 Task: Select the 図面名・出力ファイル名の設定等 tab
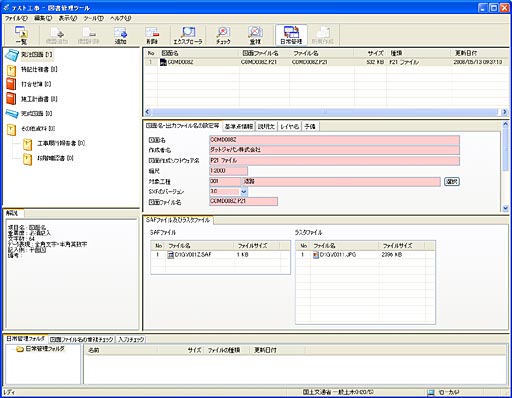182,126
